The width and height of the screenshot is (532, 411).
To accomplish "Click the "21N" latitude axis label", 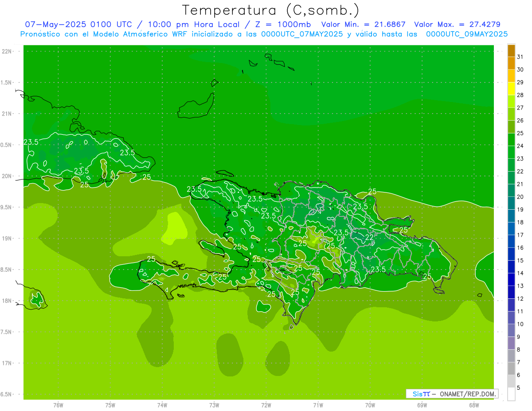I will [7, 114].
